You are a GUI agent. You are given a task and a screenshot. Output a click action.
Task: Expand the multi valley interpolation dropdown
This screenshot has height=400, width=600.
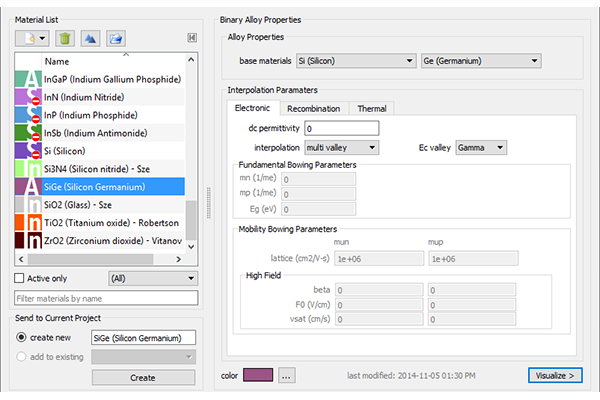tap(341, 148)
